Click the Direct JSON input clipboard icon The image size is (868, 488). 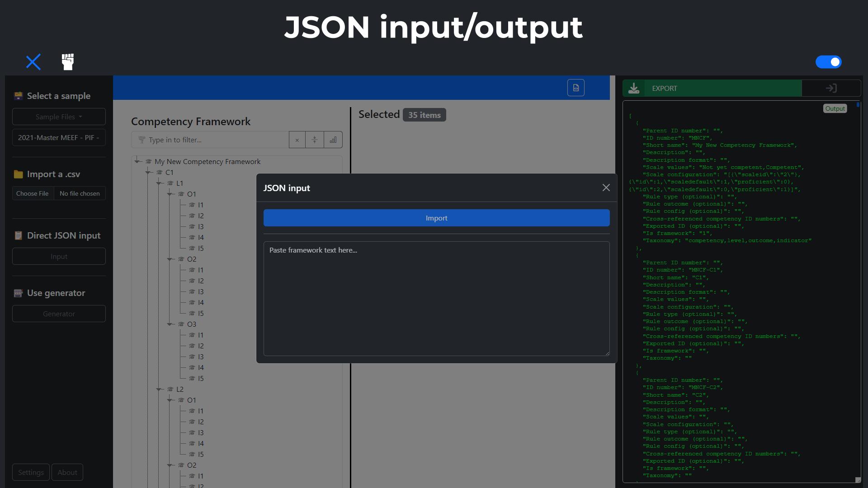[18, 235]
